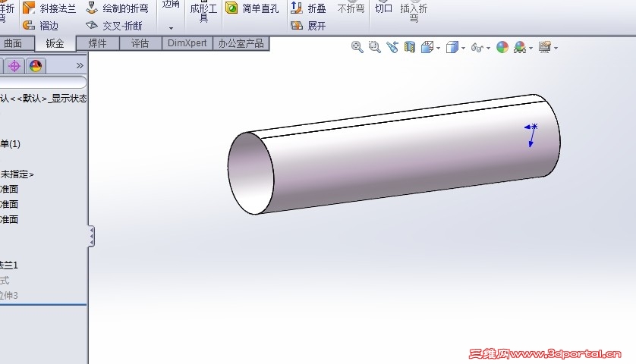Zoom to fit the model
This screenshot has height=364, width=636.
pos(357,47)
